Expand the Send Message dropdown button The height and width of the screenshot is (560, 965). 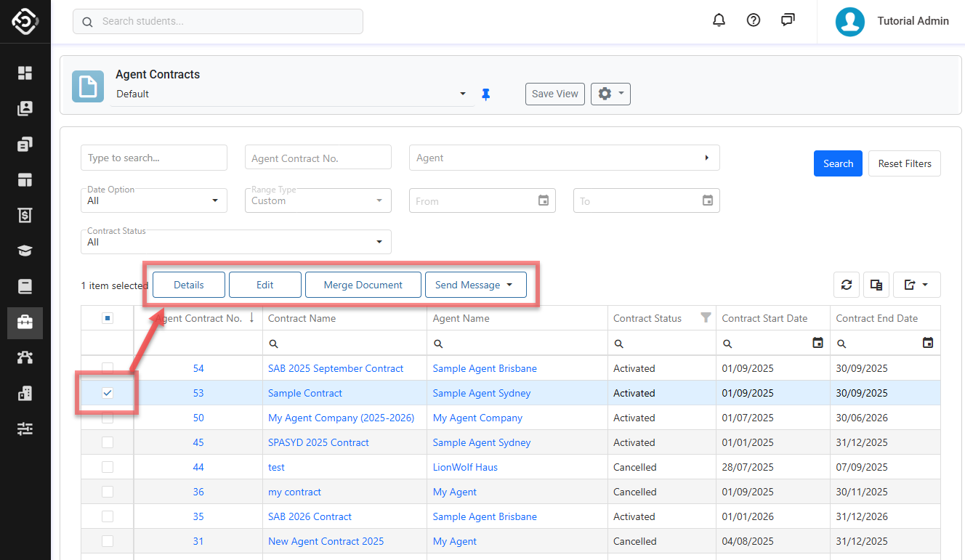[x=475, y=285]
